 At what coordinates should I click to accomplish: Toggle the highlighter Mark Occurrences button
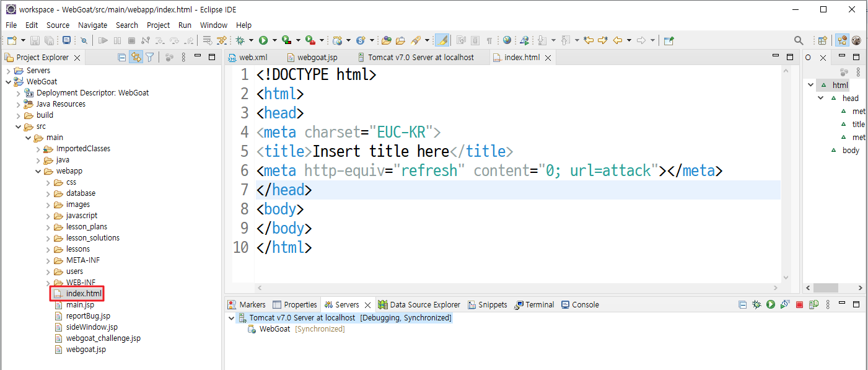pos(442,40)
